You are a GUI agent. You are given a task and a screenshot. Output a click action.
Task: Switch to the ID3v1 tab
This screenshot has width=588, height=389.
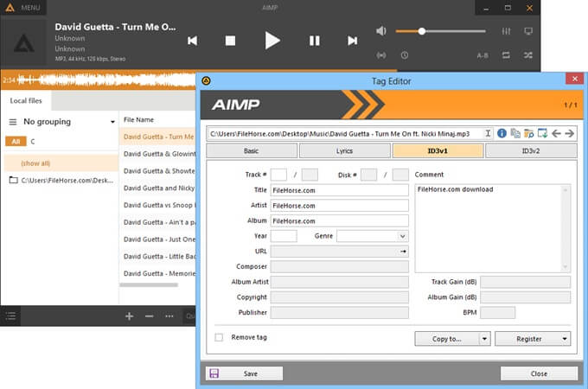(438, 150)
